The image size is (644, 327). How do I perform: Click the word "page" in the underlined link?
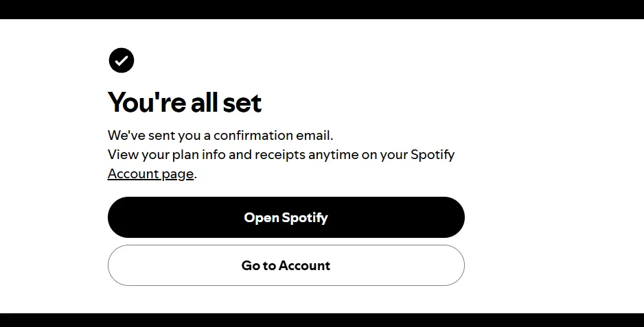click(177, 174)
